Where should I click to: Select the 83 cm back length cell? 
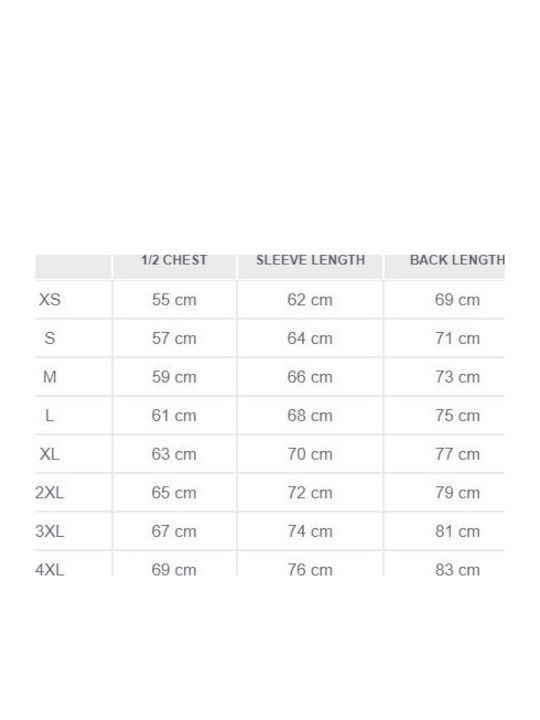pos(457,570)
